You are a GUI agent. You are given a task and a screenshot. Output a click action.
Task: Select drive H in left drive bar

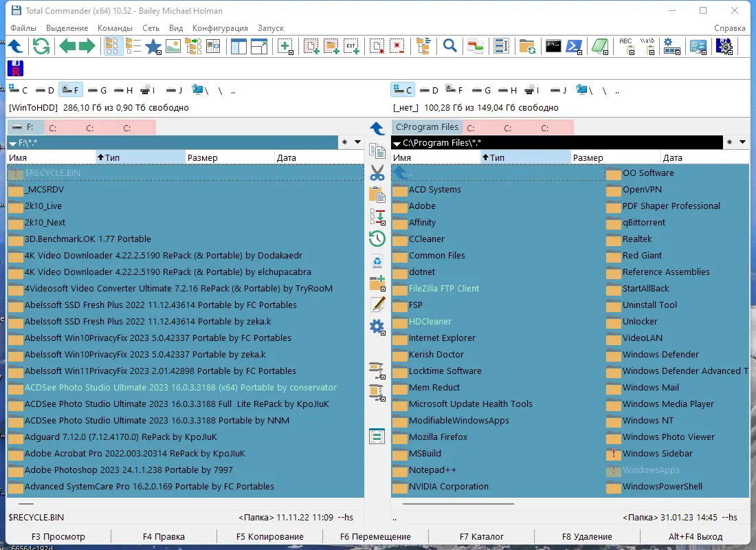tap(123, 90)
